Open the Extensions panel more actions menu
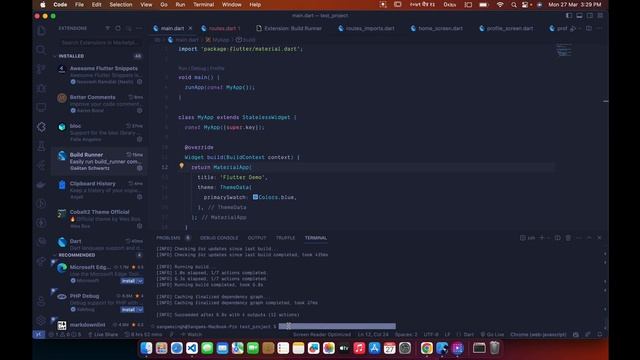This screenshot has height=360, width=640. tap(139, 28)
